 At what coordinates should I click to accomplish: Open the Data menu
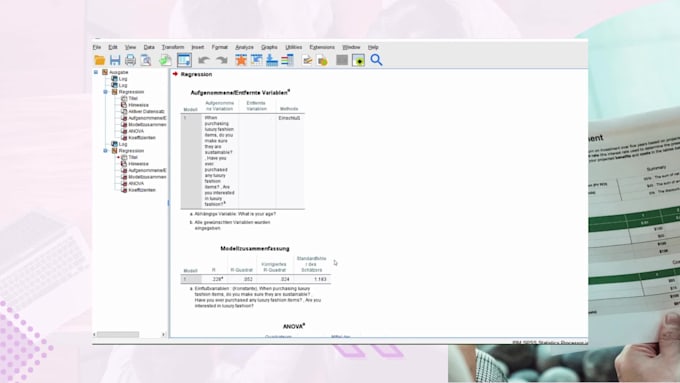(x=149, y=47)
